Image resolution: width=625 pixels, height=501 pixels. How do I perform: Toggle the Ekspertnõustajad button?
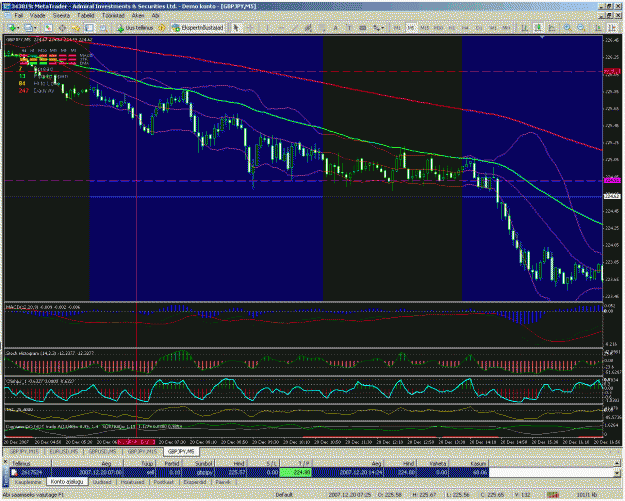pos(198,28)
